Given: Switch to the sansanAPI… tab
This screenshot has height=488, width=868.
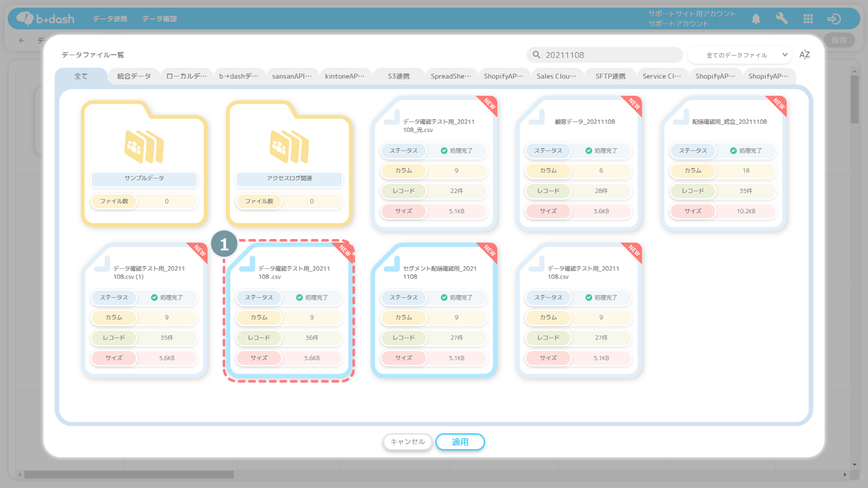Looking at the screenshot, I should pos(292,76).
